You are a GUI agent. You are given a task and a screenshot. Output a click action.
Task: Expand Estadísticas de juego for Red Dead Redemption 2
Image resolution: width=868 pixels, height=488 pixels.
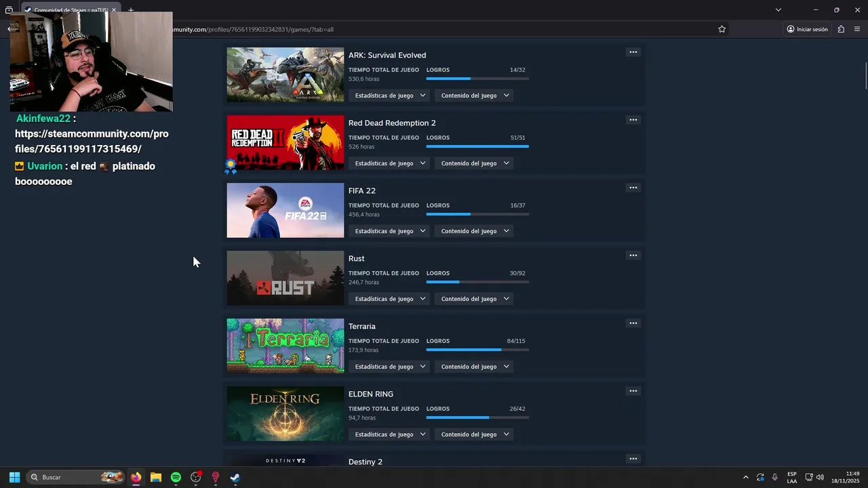390,163
